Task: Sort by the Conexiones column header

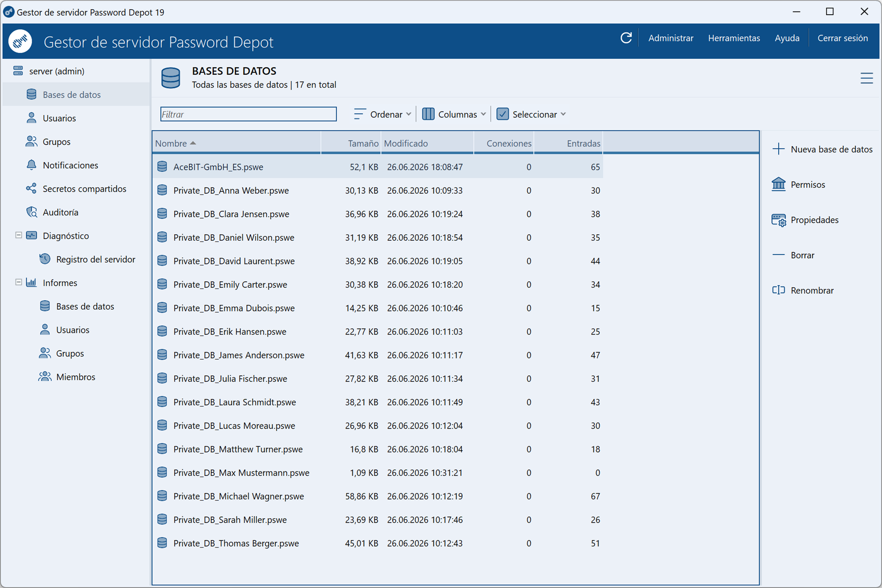Action: click(503, 143)
